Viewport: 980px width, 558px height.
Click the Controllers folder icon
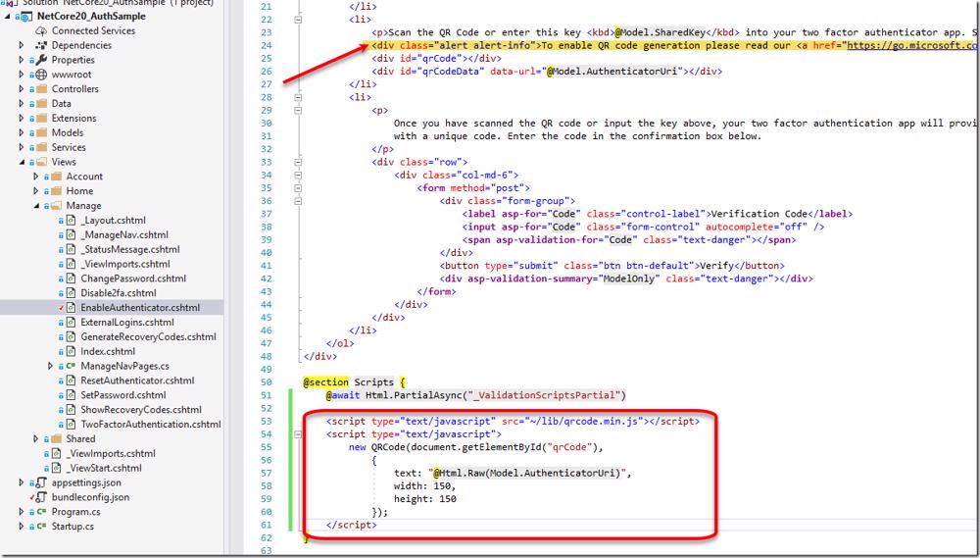tap(41, 89)
